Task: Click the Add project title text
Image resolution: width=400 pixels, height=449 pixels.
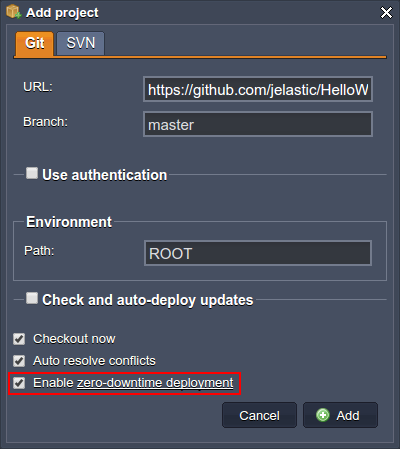Action: pyautogui.click(x=62, y=13)
